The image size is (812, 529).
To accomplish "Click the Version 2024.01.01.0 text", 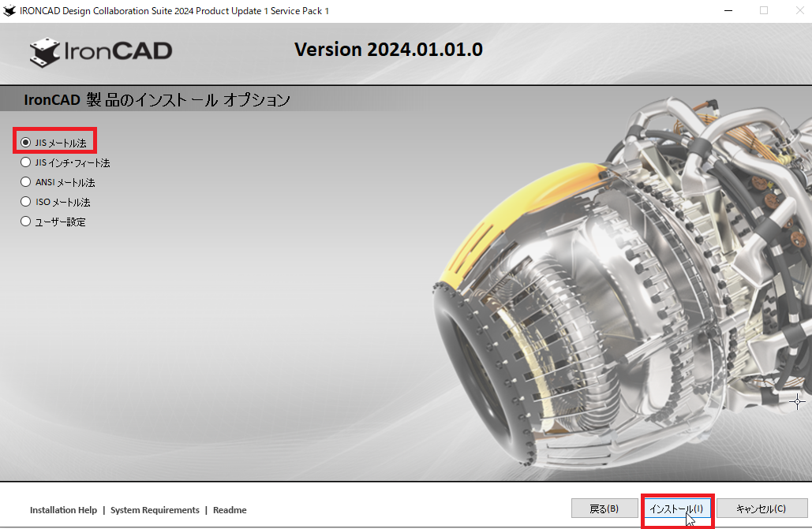I will pos(388,50).
